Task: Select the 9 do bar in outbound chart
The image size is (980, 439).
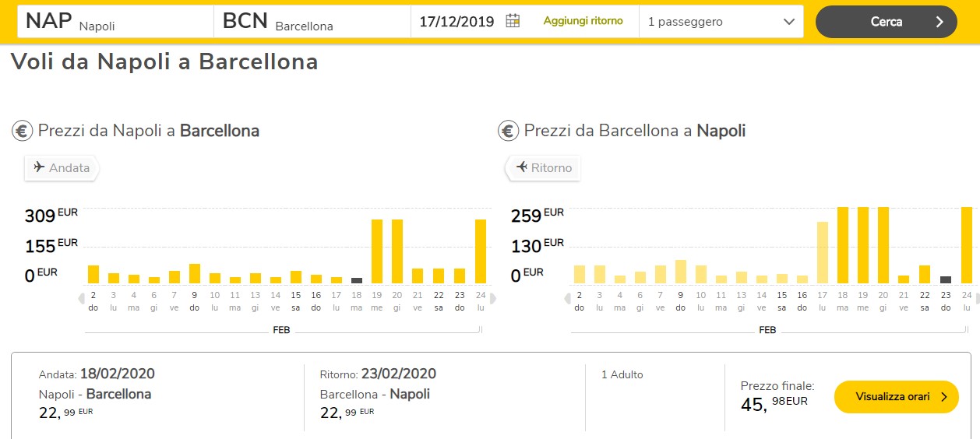Action: [x=195, y=274]
